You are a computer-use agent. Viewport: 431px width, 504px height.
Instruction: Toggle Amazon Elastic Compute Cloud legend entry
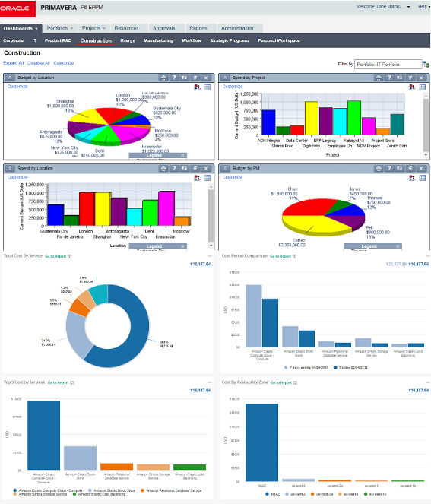point(48,490)
